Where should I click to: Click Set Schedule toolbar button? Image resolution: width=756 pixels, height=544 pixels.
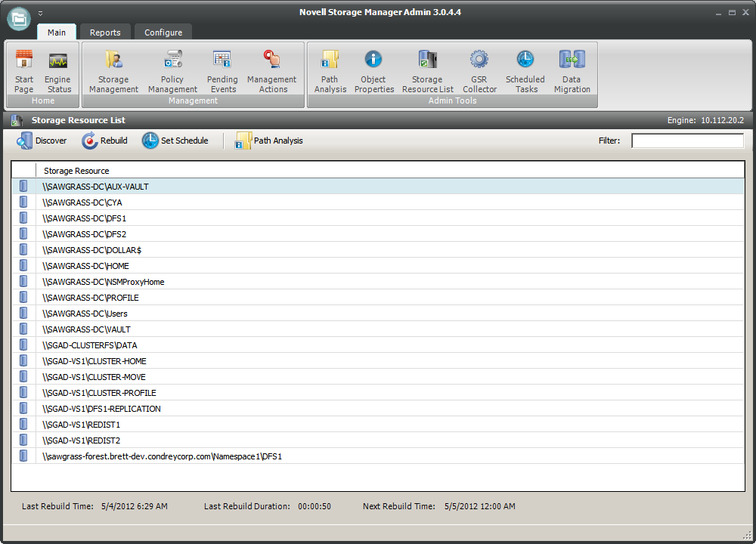tap(175, 141)
